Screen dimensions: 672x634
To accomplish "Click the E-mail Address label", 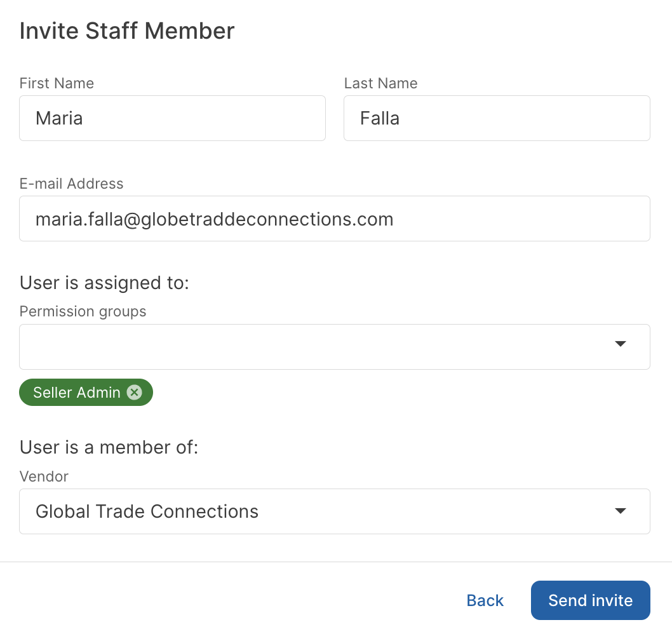I will pyautogui.click(x=71, y=184).
